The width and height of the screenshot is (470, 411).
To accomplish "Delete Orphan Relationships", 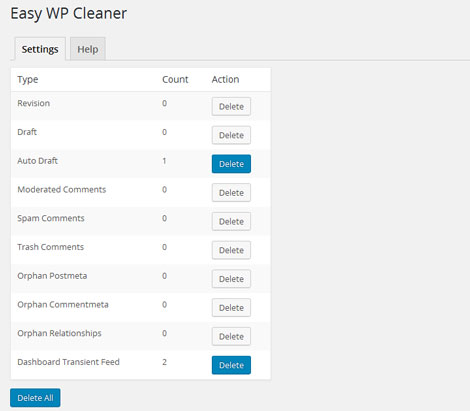I will (231, 336).
